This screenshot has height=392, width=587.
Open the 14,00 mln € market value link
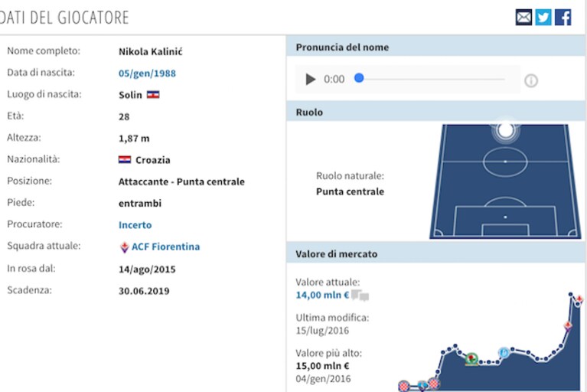tap(322, 295)
